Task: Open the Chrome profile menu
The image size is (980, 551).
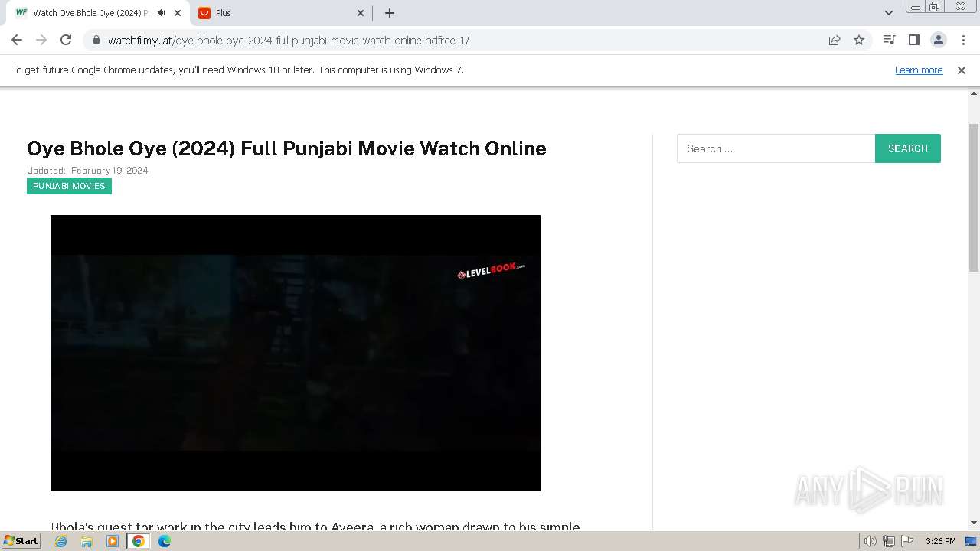Action: coord(938,41)
